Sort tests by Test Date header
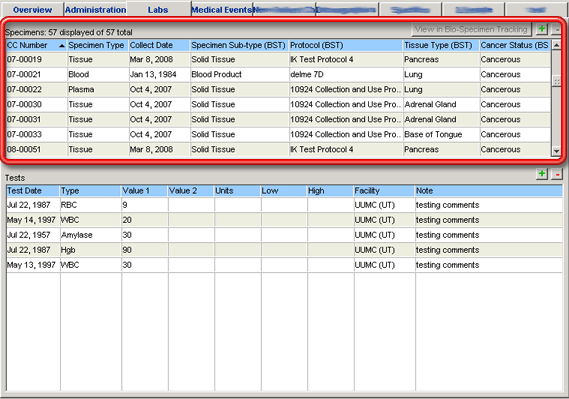The image size is (569, 399). (33, 191)
